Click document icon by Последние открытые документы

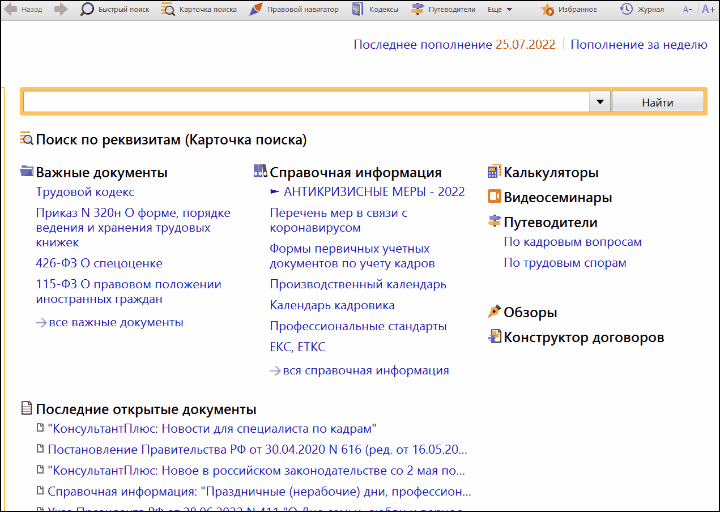click(27, 408)
